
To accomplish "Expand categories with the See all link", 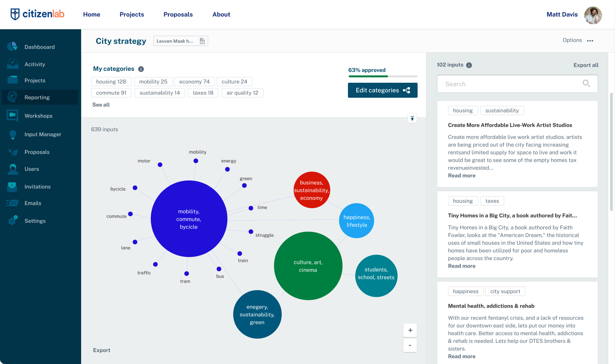I will click(101, 104).
